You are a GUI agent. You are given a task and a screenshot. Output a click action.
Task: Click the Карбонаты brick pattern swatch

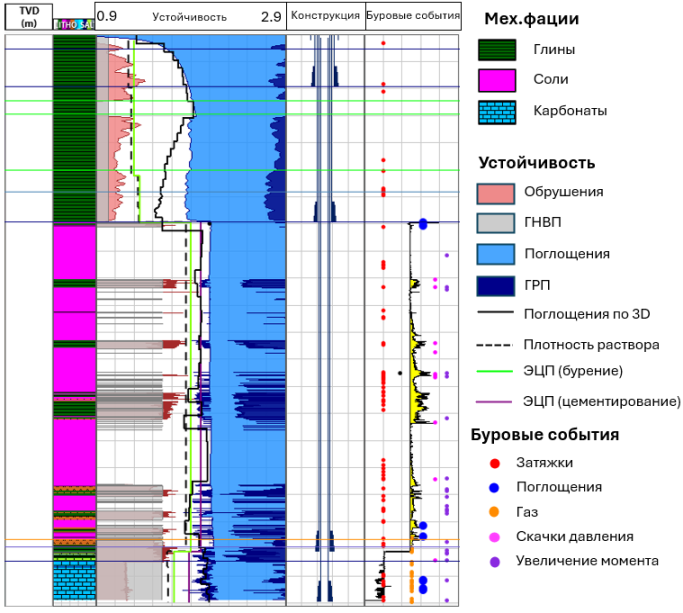497,112
